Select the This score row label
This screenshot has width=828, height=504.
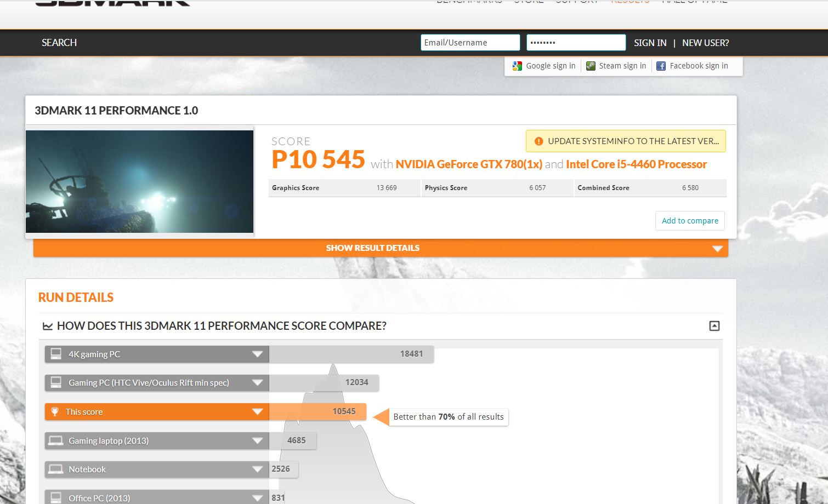(84, 412)
